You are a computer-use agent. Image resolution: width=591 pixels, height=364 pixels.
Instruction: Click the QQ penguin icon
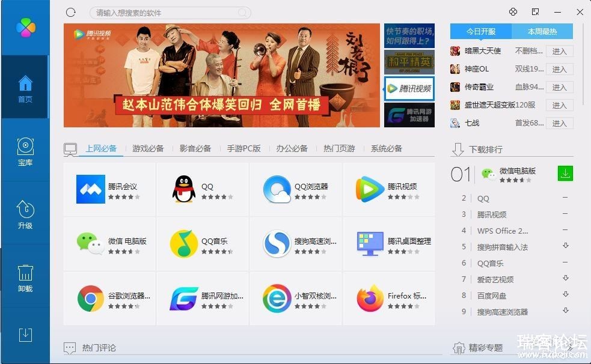click(x=183, y=189)
